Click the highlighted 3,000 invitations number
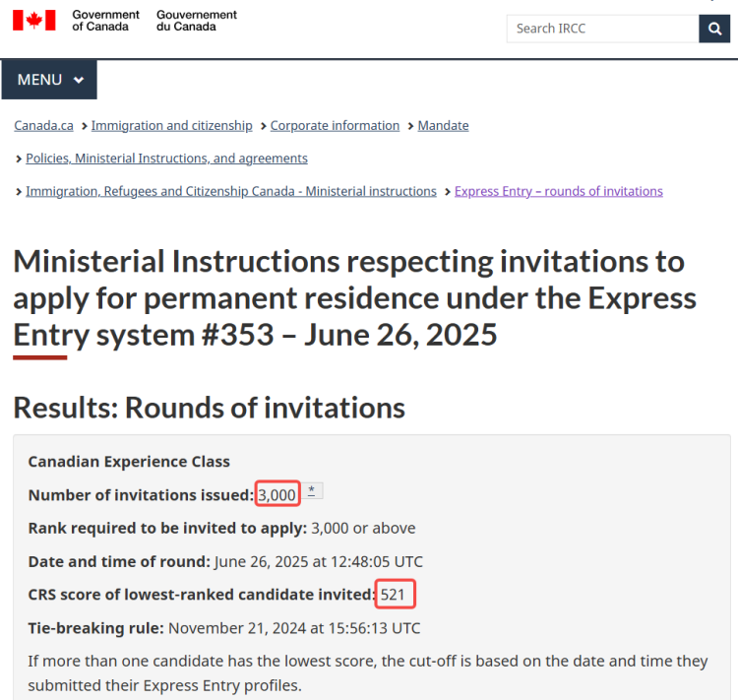 coord(277,493)
